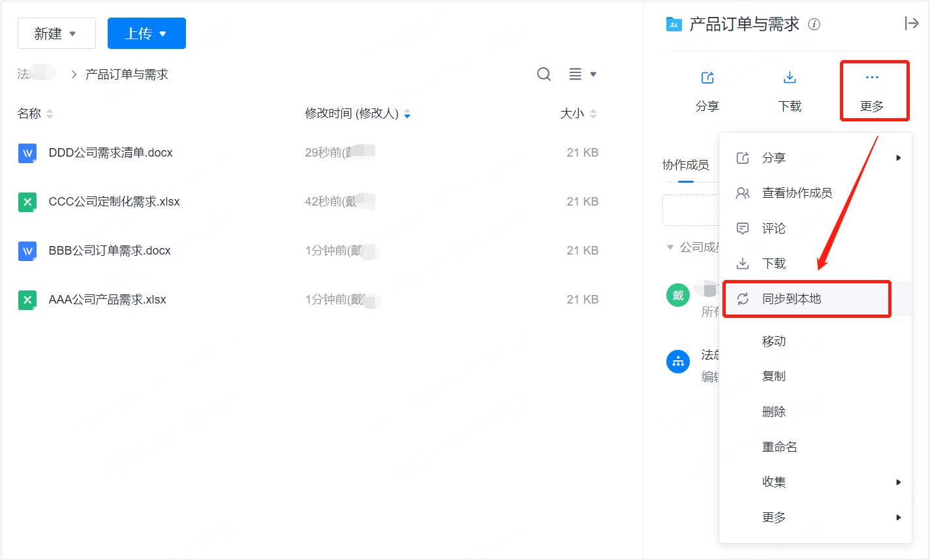Collapse the 公司成员 section triangle
Screen dimensions: 930x560
point(670,247)
